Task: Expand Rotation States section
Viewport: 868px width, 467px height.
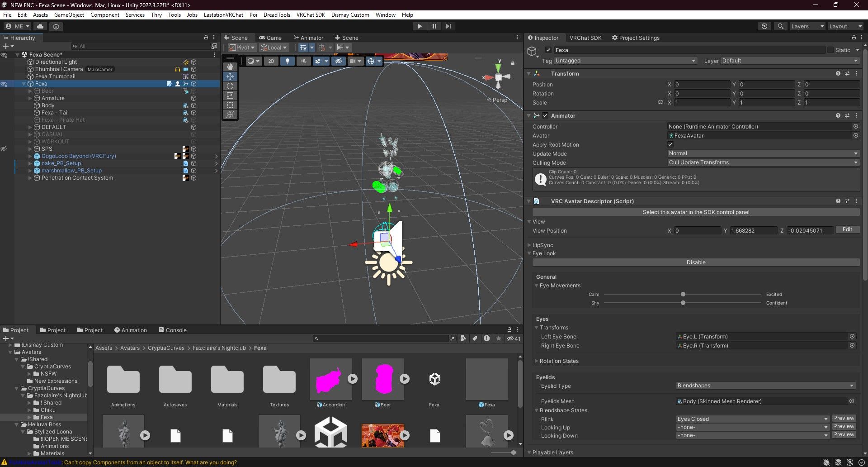Action: [x=537, y=361]
